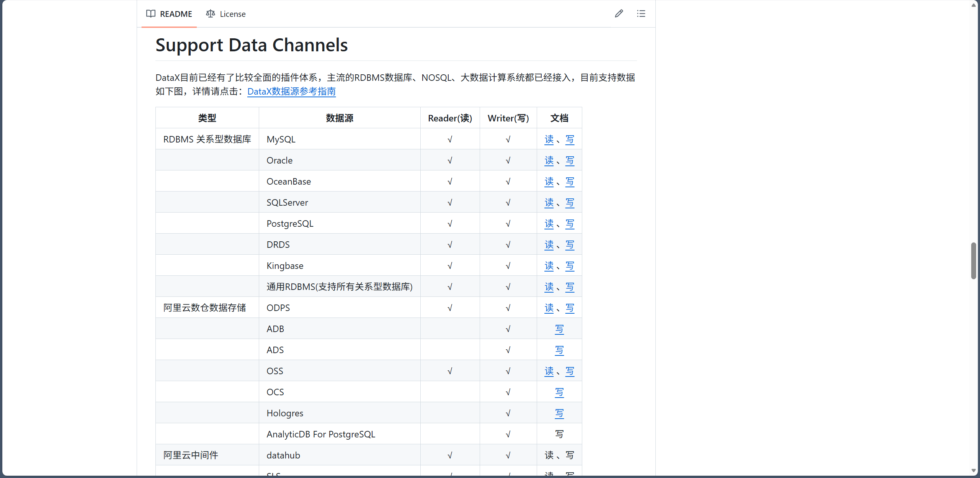Open the ADS 写 documentation link
Screen dimensions: 980x478
pos(559,350)
